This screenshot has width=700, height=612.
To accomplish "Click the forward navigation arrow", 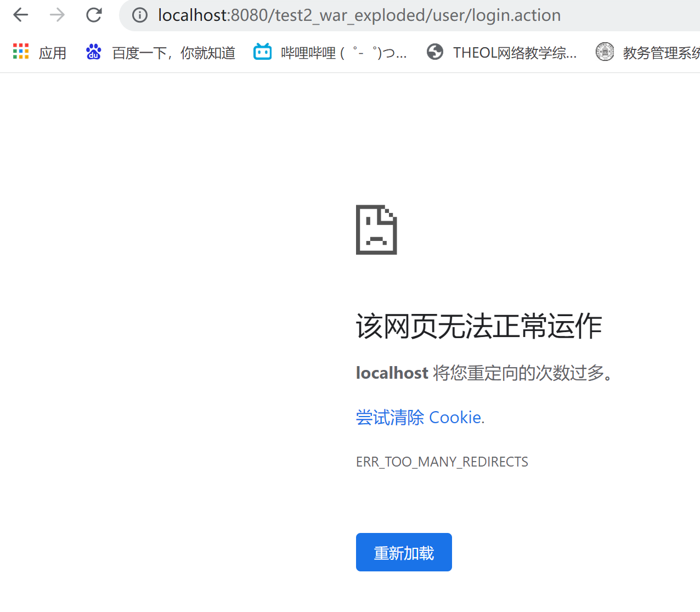I will click(x=57, y=15).
